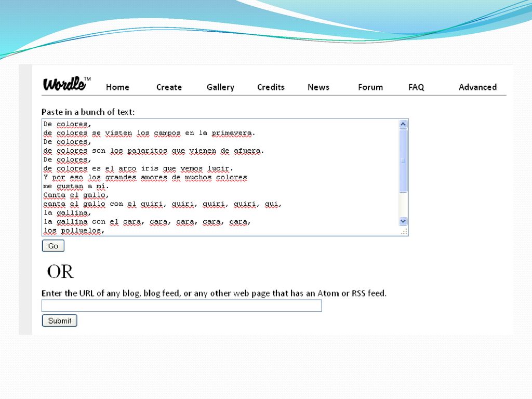Click the line 'me gustan a mí.'
The height and width of the screenshot is (399, 532).
(x=76, y=187)
